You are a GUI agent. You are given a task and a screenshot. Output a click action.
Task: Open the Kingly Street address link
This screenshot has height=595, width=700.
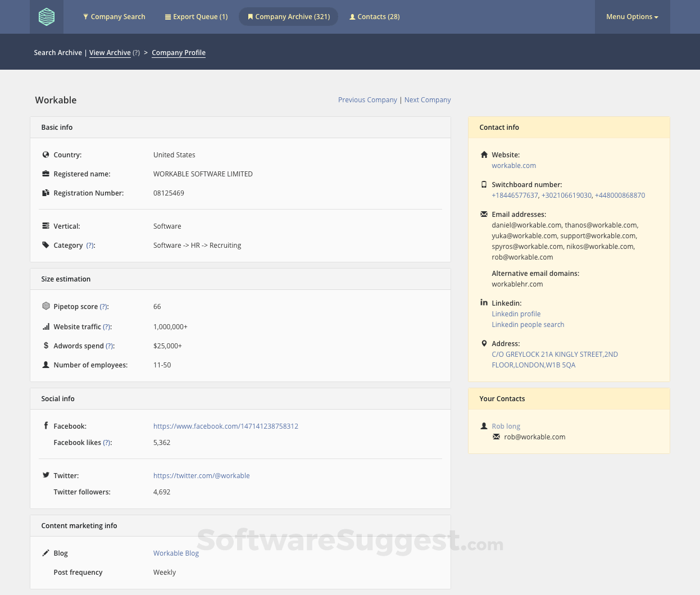click(x=554, y=360)
